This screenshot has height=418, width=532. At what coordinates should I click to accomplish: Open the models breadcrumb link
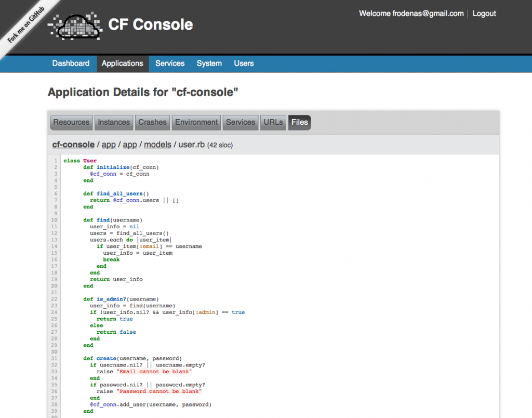tap(157, 145)
